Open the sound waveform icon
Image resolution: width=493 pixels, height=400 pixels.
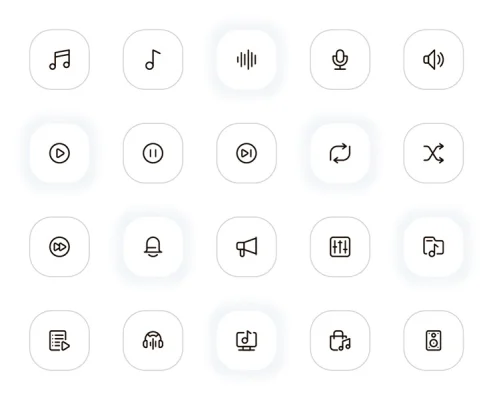pos(247,60)
